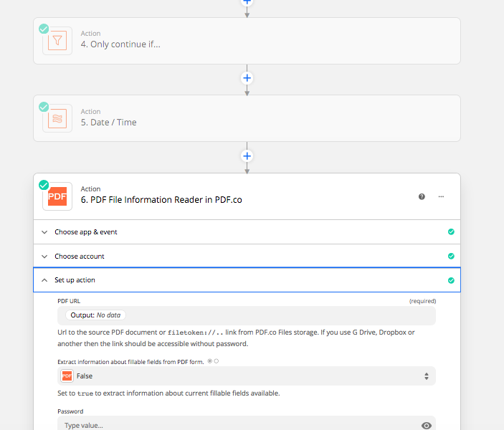Click the filter icon of step 4
Image resolution: width=504 pixels, height=430 pixels.
(x=57, y=41)
